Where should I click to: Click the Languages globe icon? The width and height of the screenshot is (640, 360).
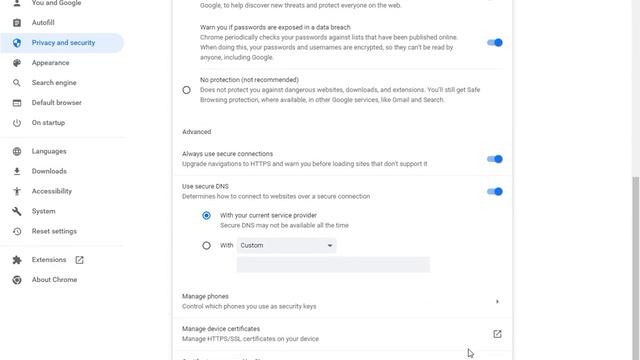coord(17,151)
